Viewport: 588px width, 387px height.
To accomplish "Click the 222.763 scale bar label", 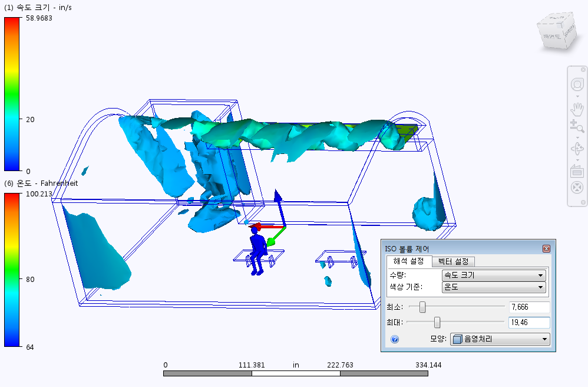I will (340, 365).
